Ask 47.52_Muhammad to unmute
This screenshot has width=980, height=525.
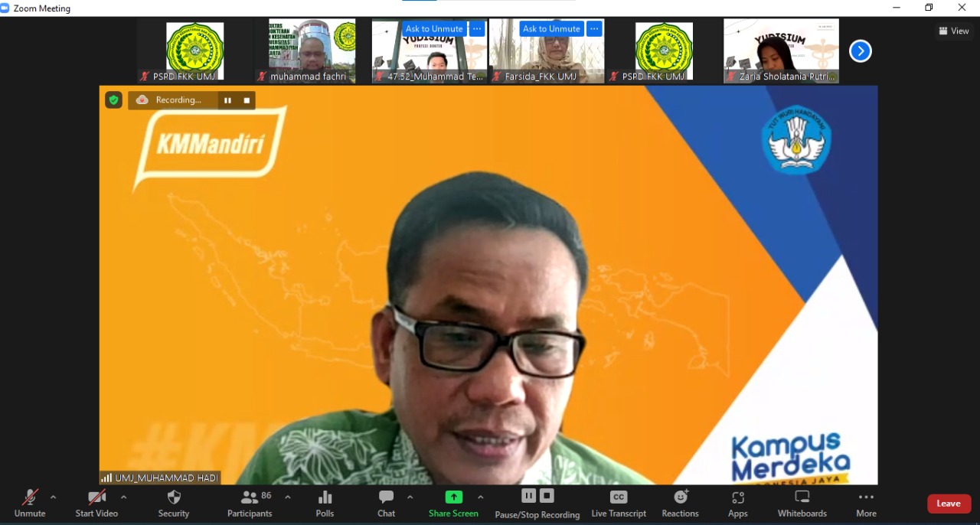coord(434,29)
